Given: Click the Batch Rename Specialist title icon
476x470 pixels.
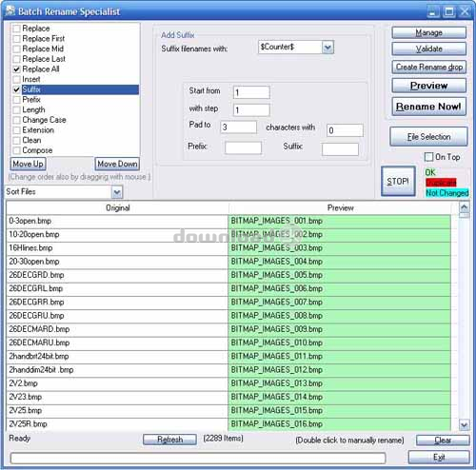Looking at the screenshot, I should (x=10, y=10).
